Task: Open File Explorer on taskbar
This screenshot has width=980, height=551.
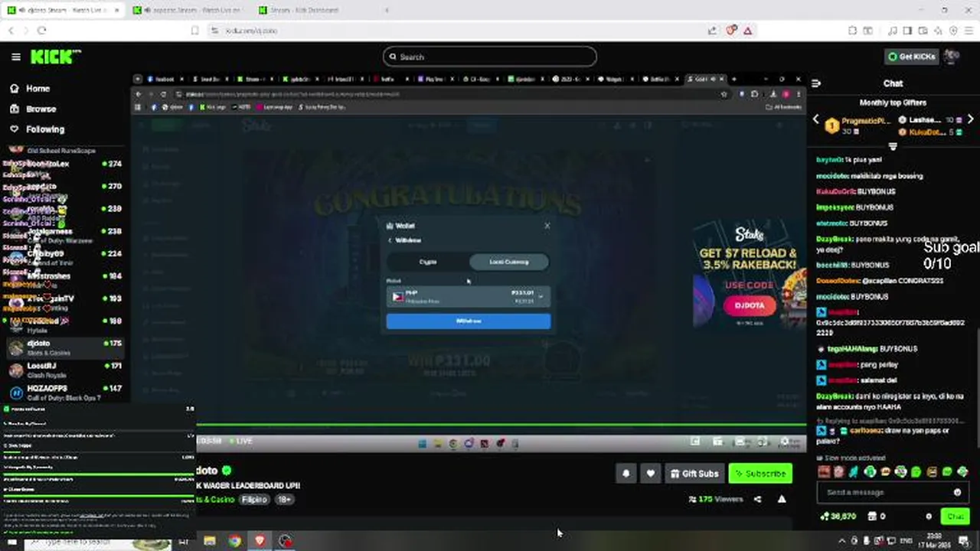Action: tap(210, 541)
